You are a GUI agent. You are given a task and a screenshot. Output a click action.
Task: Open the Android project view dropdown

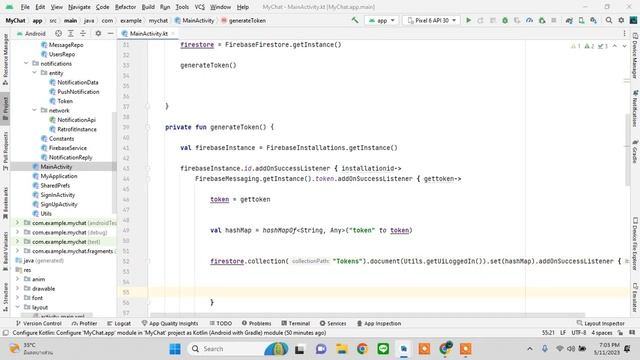pyautogui.click(x=31, y=33)
